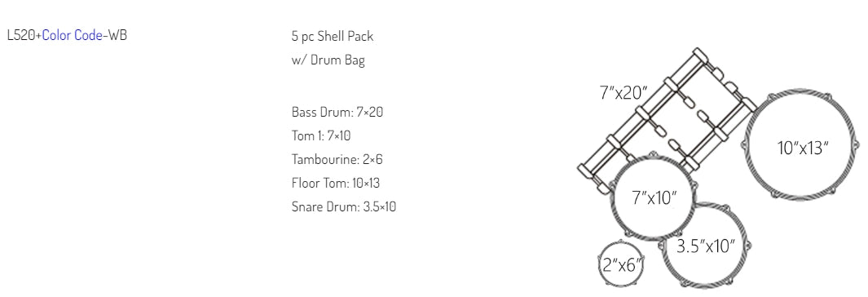Click the 3.5"x10" label inside snare

(706, 246)
